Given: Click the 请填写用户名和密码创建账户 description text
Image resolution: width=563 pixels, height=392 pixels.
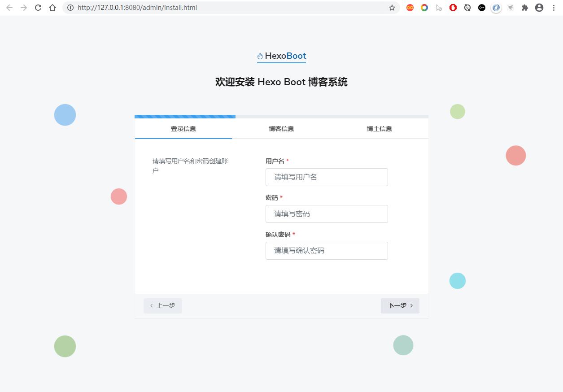Looking at the screenshot, I should pos(191,166).
